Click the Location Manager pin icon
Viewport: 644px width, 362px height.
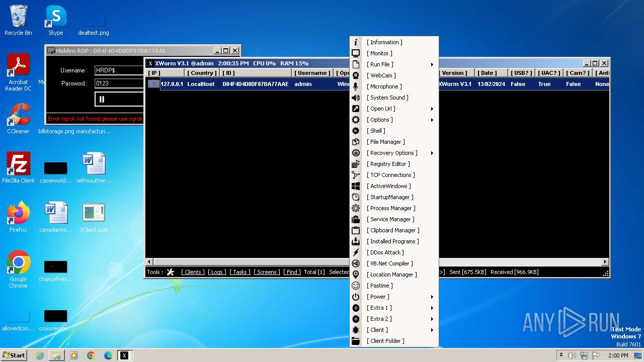tap(356, 275)
